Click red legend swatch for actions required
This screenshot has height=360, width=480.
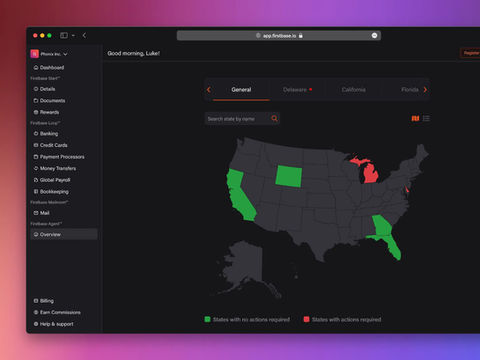(x=306, y=319)
